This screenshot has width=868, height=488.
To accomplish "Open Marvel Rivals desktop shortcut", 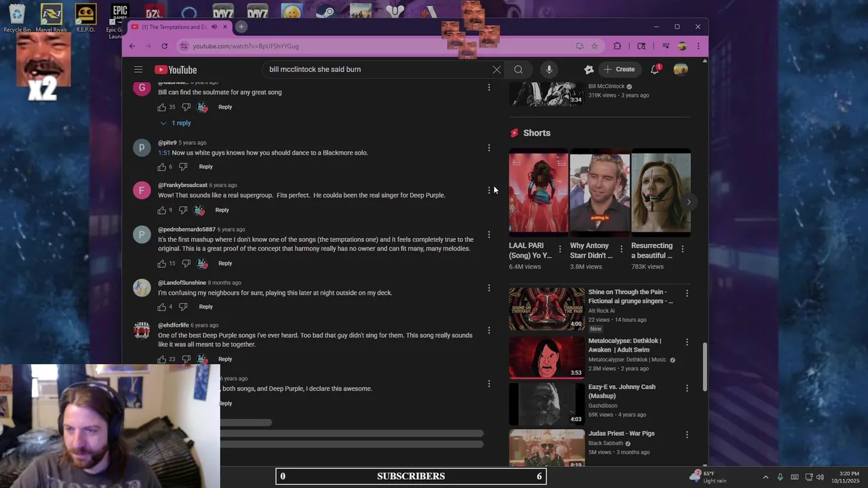I will [x=52, y=18].
